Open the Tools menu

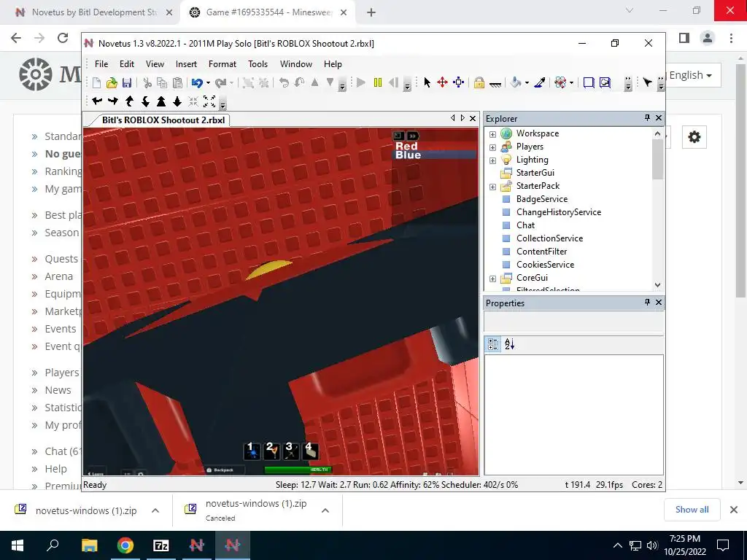tap(258, 64)
